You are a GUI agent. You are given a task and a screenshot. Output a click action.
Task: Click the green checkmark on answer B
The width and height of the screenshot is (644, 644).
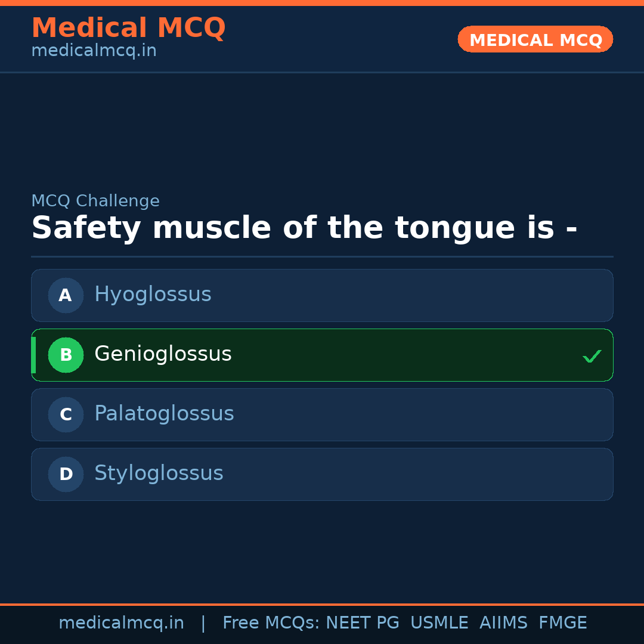[x=592, y=356]
